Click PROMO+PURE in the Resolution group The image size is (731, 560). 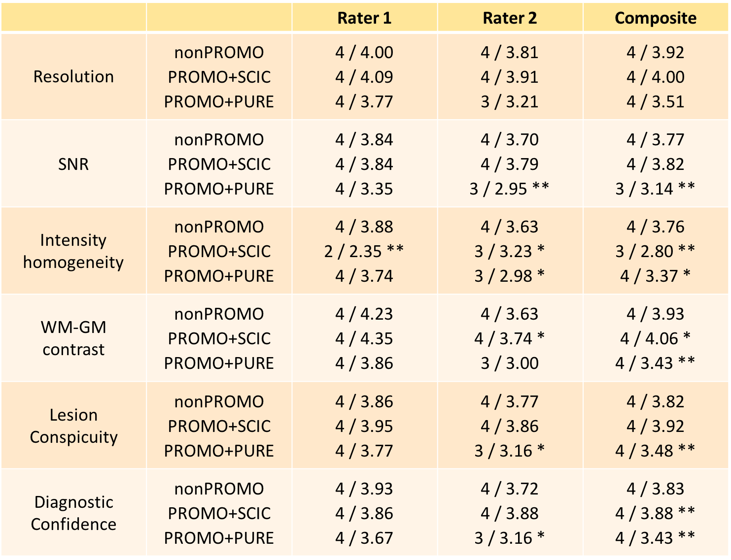click(x=219, y=101)
